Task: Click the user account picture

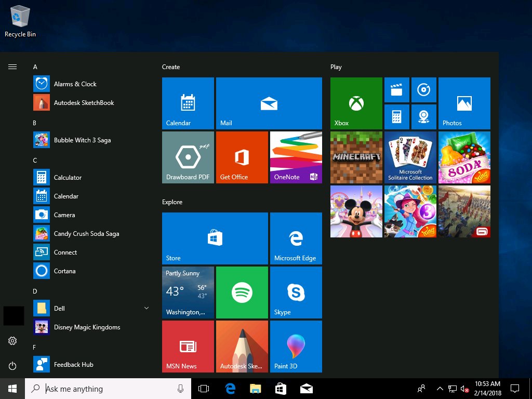Action: 14,316
